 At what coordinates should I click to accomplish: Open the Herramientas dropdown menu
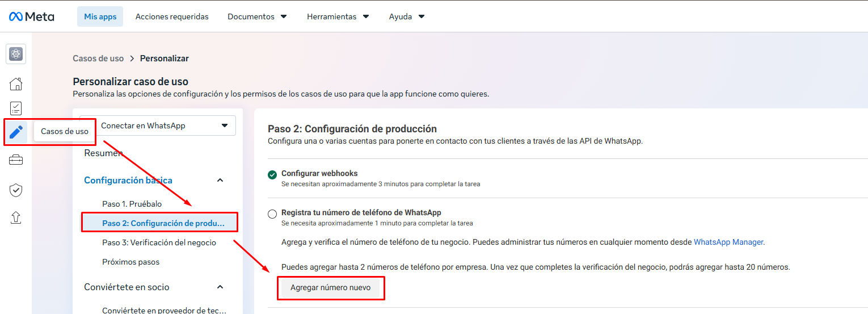pos(338,16)
